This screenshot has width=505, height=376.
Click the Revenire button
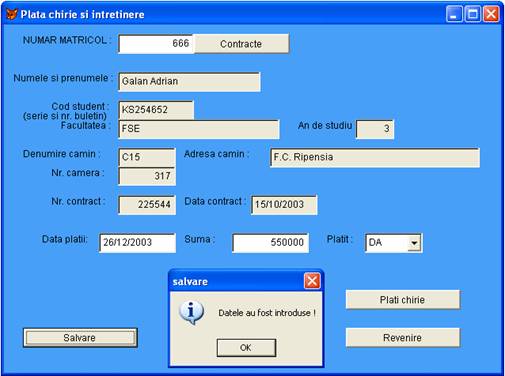click(403, 338)
